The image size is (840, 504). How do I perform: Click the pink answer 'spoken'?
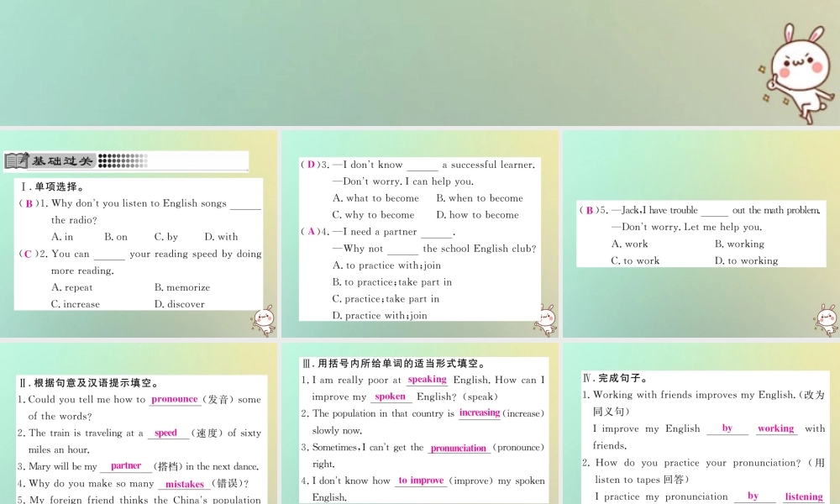coord(390,396)
